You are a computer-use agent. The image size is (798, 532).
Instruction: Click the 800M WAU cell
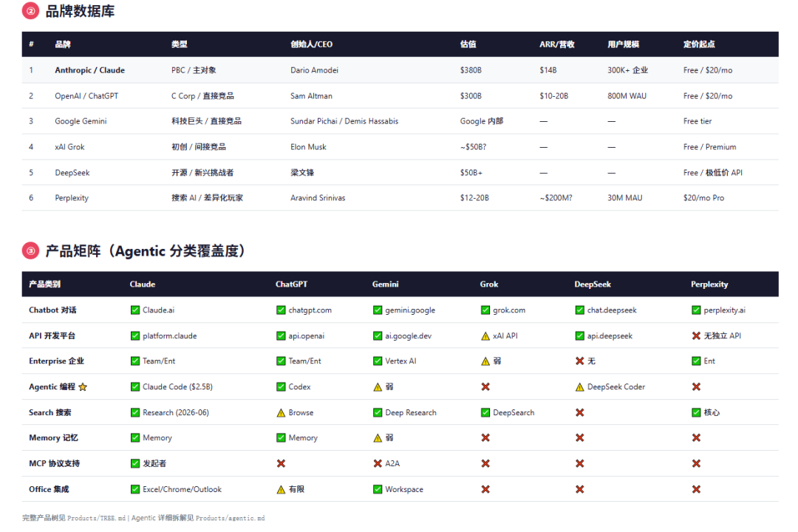[627, 96]
